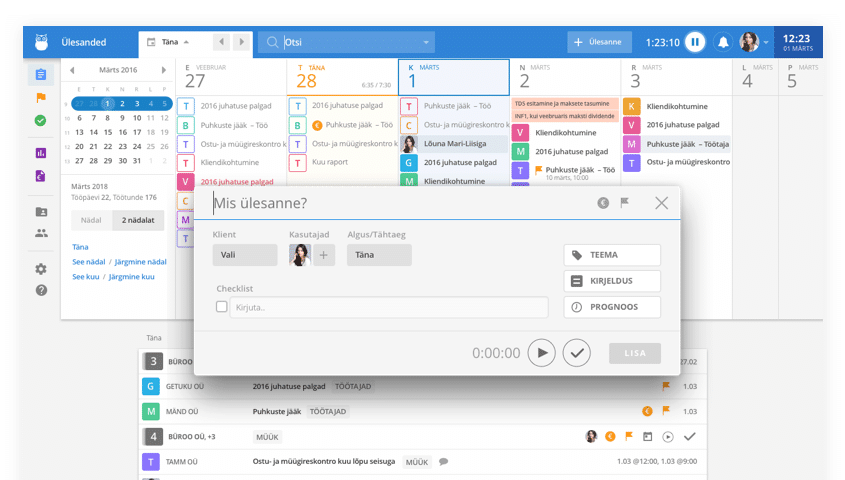Pause the running timer in header

click(695, 42)
